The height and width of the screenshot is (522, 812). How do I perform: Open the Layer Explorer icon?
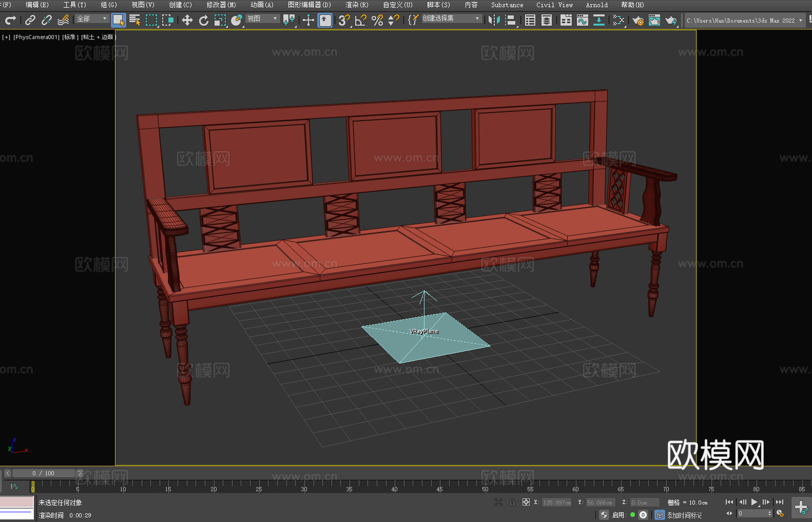[x=547, y=20]
